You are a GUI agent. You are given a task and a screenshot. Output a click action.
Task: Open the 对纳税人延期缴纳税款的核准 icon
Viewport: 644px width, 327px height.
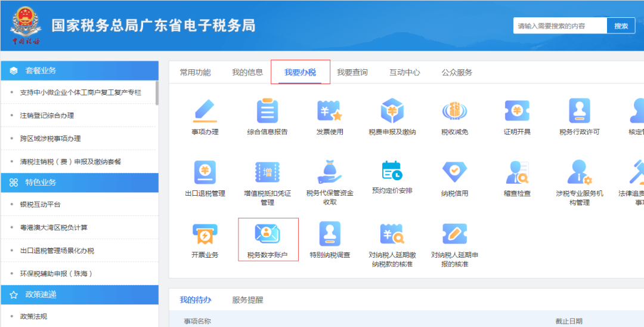click(392, 234)
